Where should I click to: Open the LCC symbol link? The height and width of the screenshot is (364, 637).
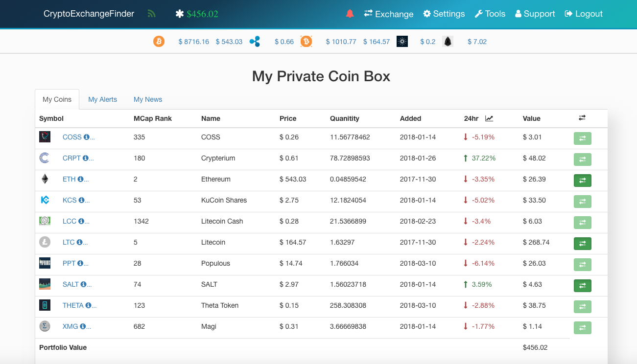coord(70,221)
